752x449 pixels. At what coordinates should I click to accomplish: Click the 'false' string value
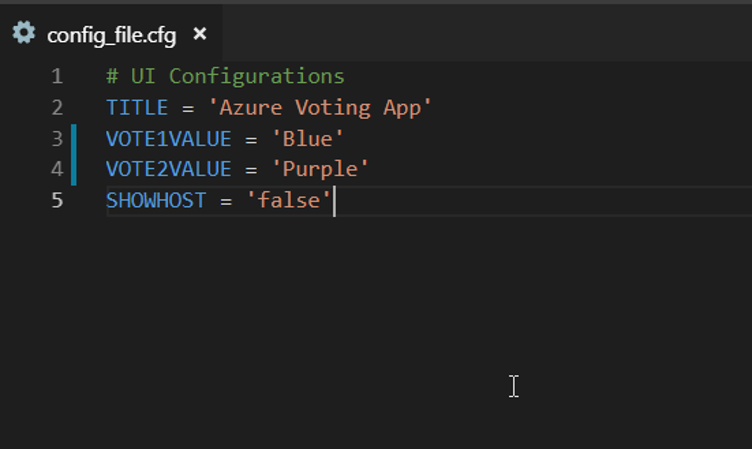pyautogui.click(x=289, y=200)
